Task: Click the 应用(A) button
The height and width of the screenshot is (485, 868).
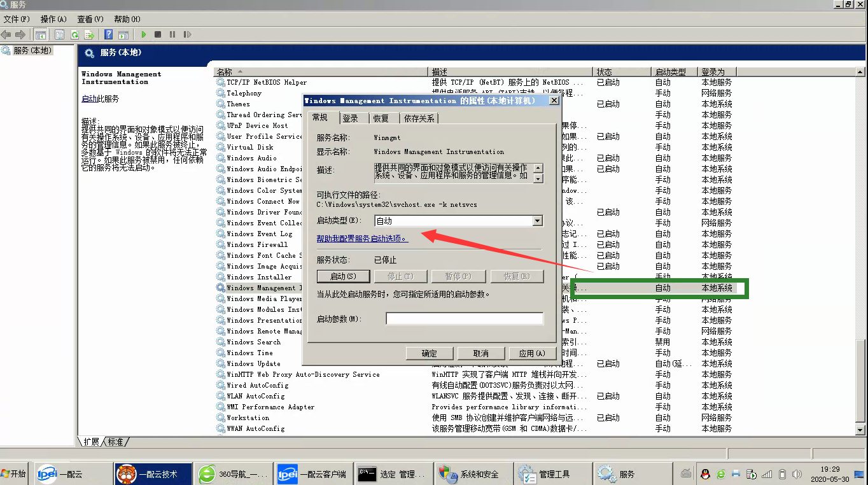Action: click(532, 353)
